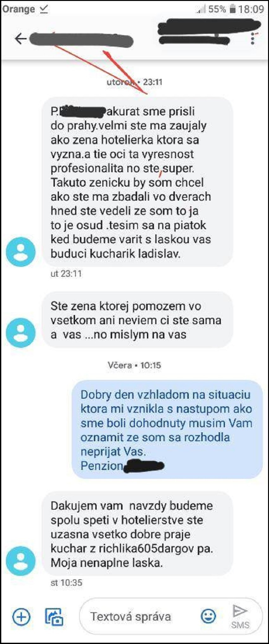Tap the back arrow in the header
Screen dimensions: 269x644
pyautogui.click(x=21, y=39)
